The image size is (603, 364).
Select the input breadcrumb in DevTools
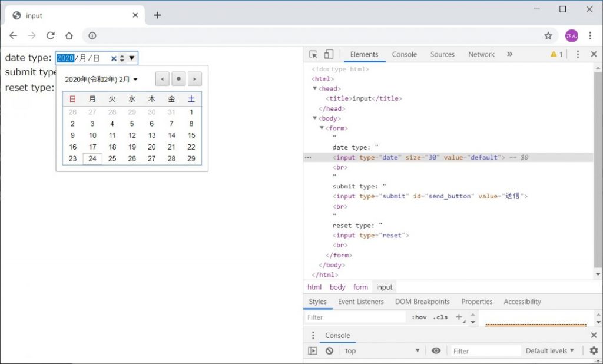(384, 287)
